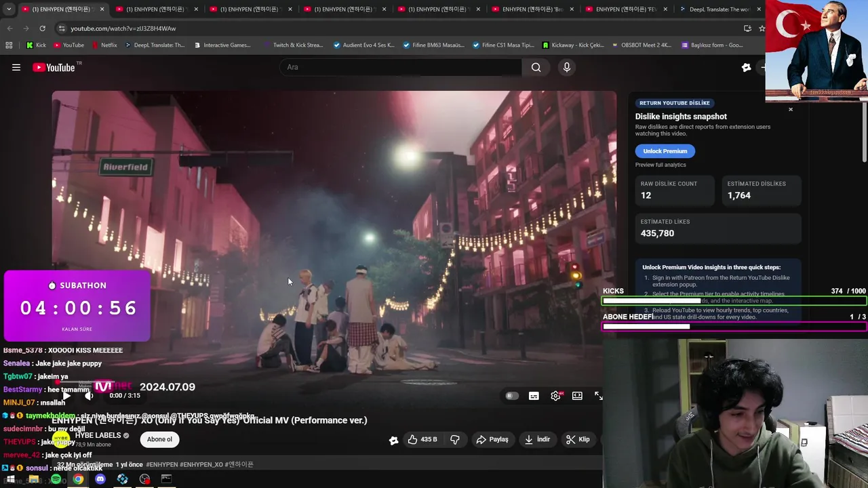Image resolution: width=868 pixels, height=488 pixels.
Task: Open the YouTube guide hamburger menu
Action: 16,67
